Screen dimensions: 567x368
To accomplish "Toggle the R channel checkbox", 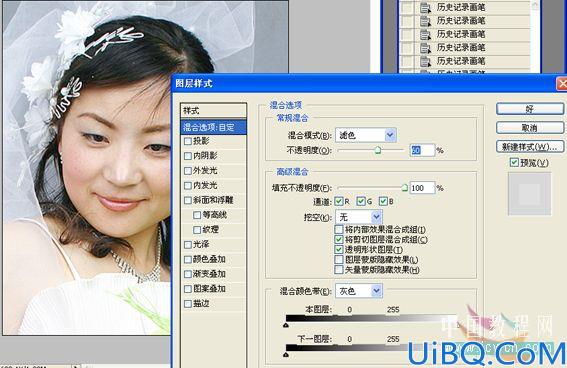I will pyautogui.click(x=339, y=201).
